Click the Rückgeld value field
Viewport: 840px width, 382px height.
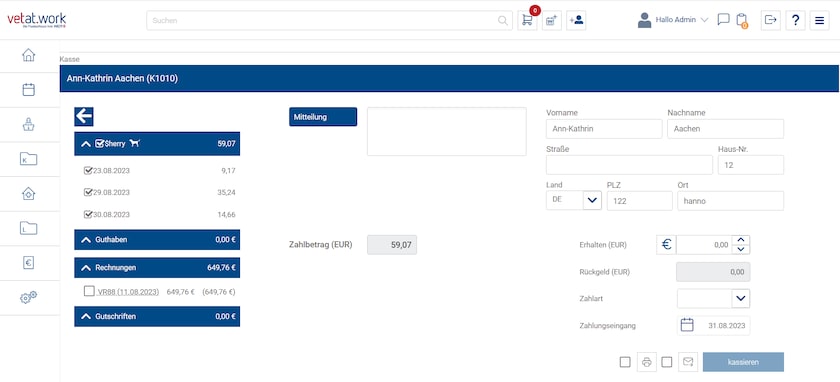[x=714, y=272]
